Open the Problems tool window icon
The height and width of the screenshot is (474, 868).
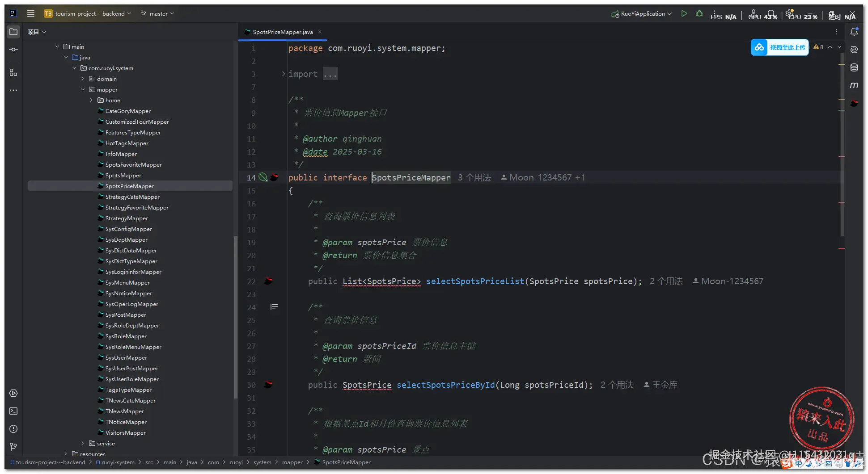[13, 429]
